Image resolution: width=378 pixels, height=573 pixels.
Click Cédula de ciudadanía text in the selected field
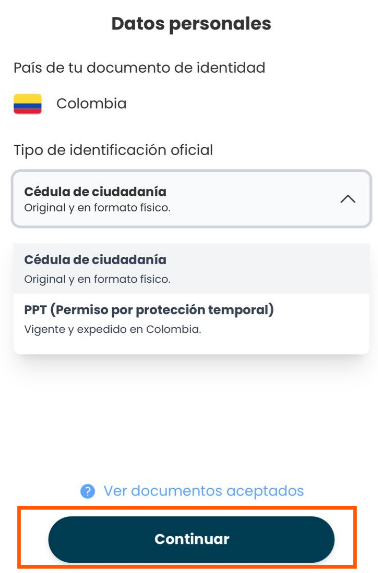pyautogui.click(x=95, y=191)
